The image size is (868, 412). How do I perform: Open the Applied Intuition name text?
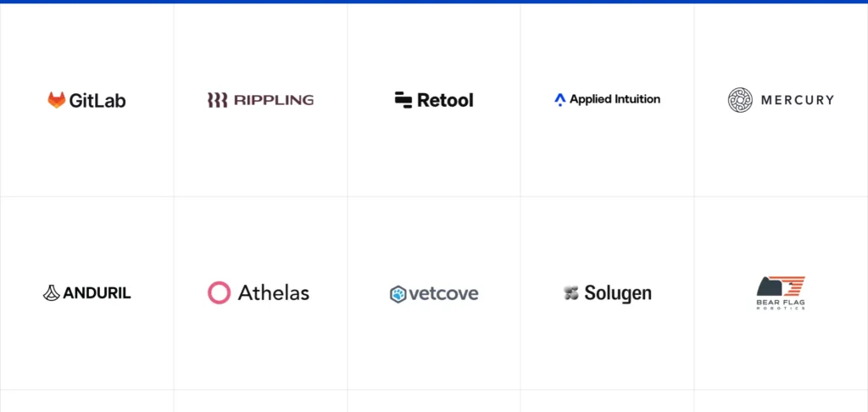point(615,100)
